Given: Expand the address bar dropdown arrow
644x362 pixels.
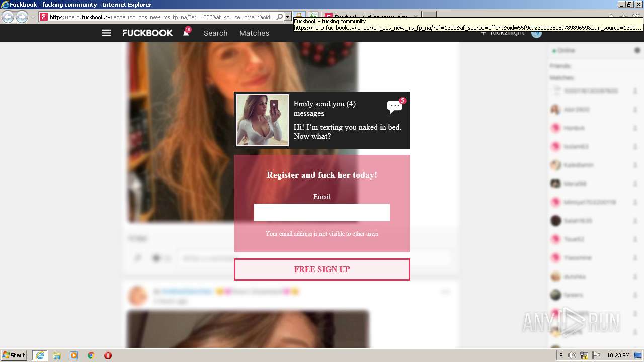Looking at the screenshot, I should [x=288, y=17].
